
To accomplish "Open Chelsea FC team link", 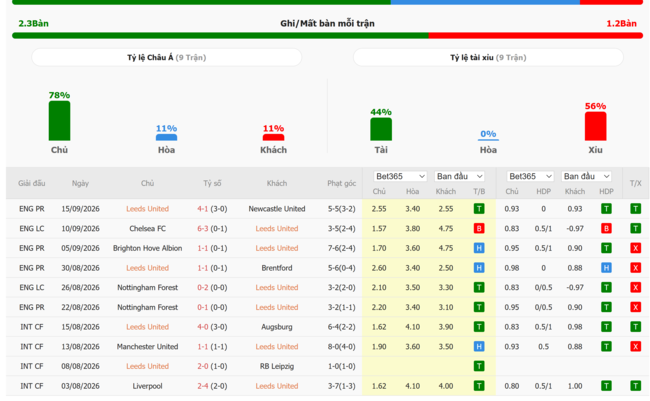I will click(x=148, y=228).
